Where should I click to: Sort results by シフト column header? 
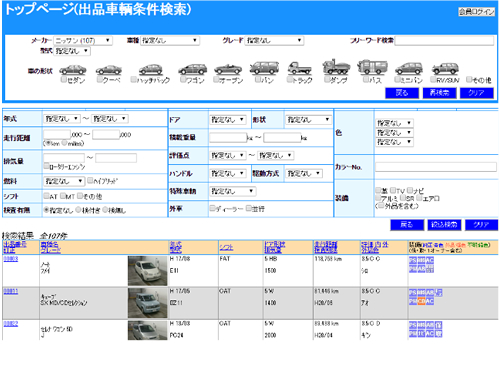click(226, 247)
